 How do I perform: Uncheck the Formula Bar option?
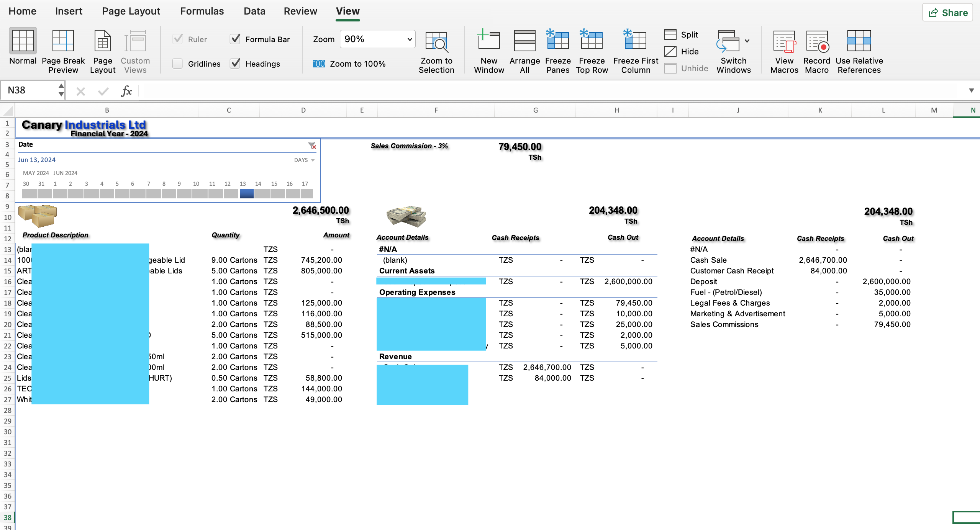[x=235, y=39]
